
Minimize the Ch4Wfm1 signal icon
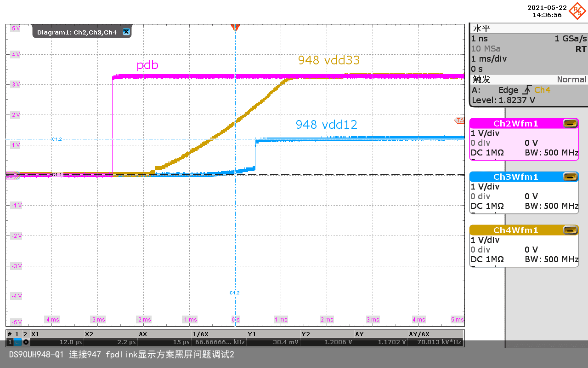coord(570,230)
